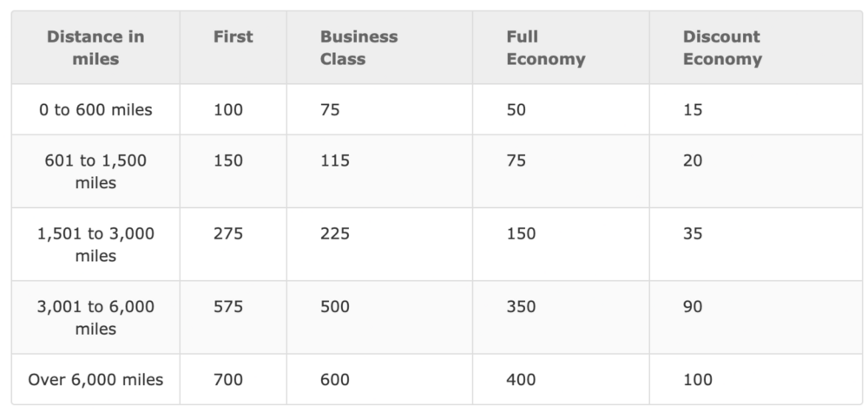Select the "1,501 to 3,000 miles" row label
This screenshot has height=412, width=868.
pos(95,245)
